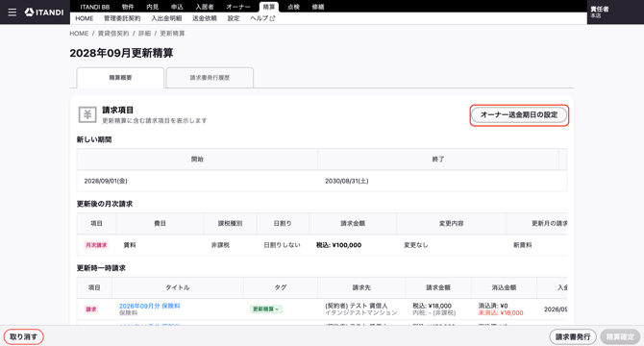Open 管理委託契約 in the sub navigation
The height and width of the screenshot is (346, 644).
point(122,18)
